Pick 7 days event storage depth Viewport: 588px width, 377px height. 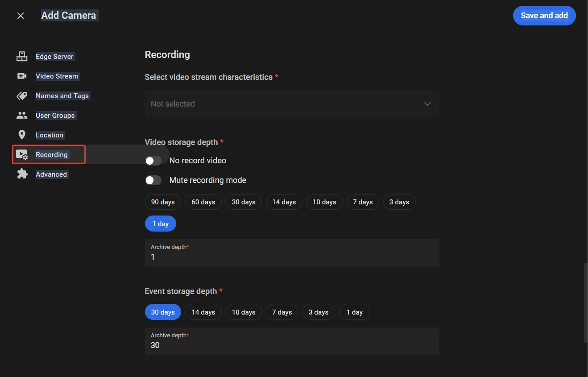click(282, 312)
